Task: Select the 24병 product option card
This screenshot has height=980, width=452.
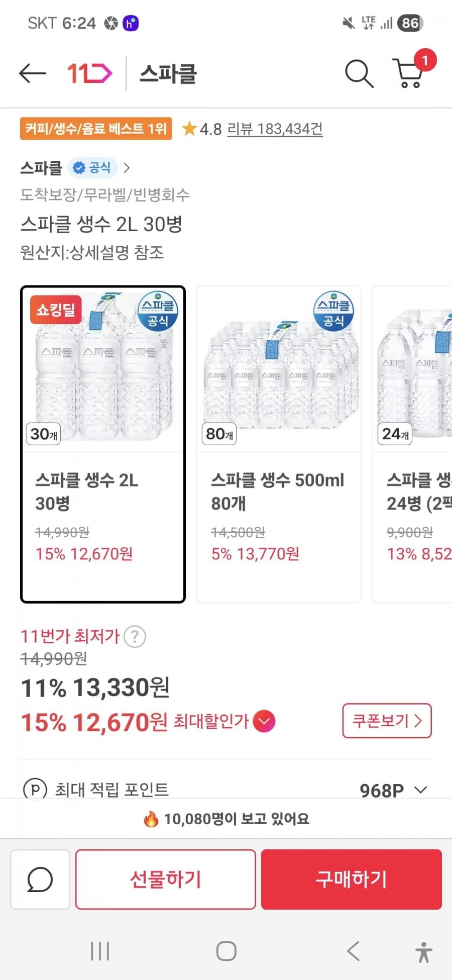Action: coord(413,444)
